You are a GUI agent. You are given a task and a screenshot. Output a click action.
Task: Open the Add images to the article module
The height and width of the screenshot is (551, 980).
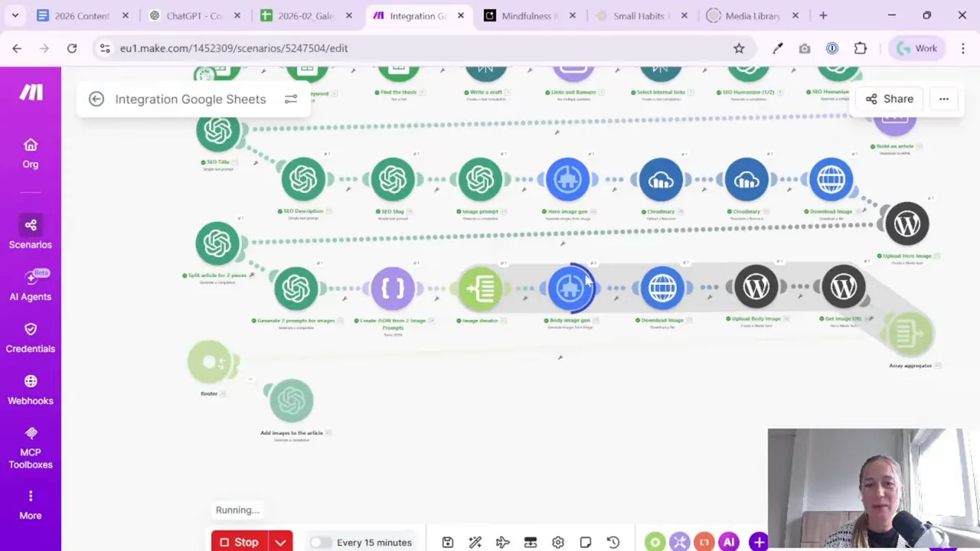291,400
